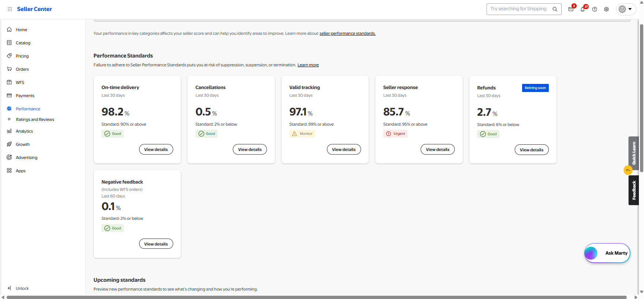Open the settings gear icon
This screenshot has height=299, width=644.
(x=606, y=9)
